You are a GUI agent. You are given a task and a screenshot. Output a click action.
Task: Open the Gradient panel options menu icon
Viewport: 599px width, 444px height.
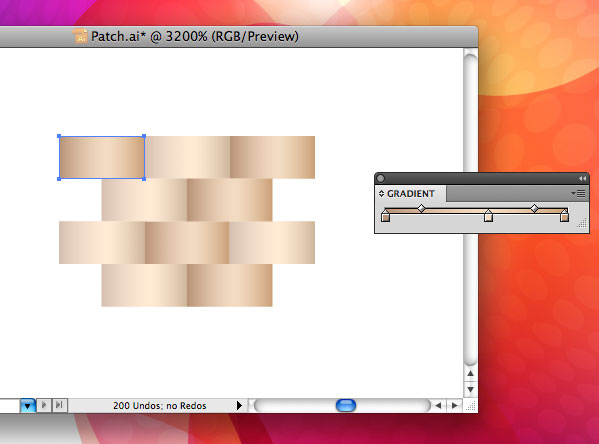pos(578,194)
